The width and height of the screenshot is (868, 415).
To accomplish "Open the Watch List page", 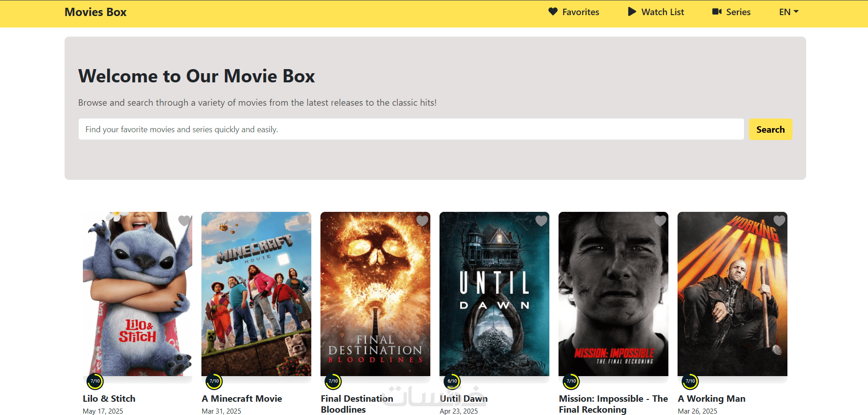I will click(656, 12).
